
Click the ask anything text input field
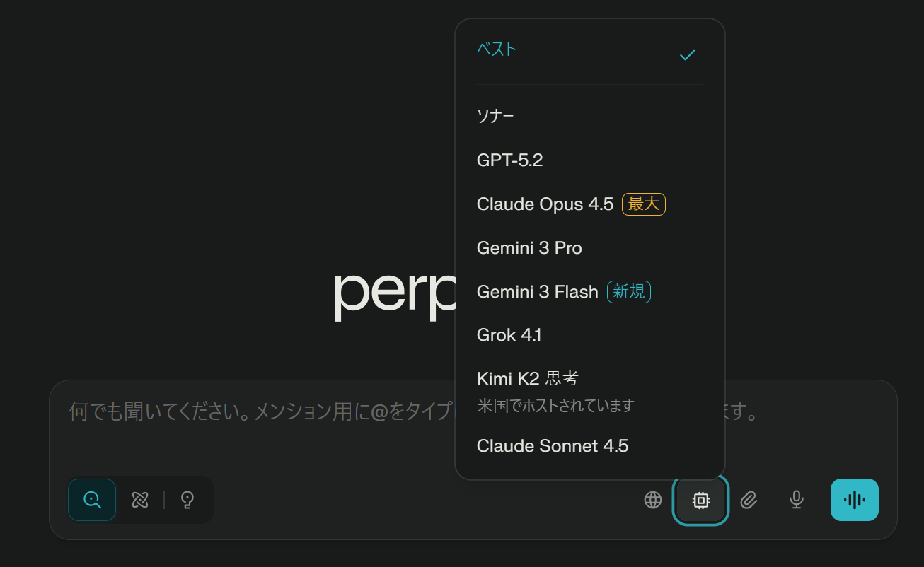pos(255,413)
